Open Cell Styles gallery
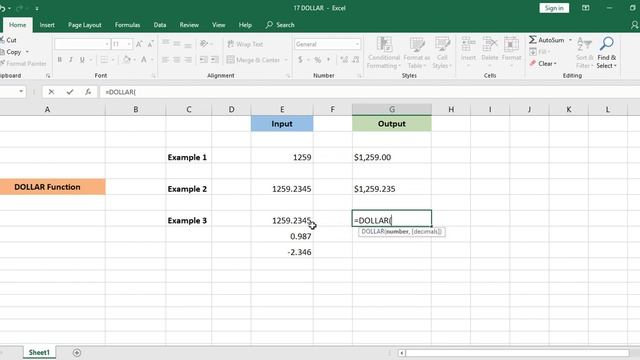This screenshot has height=360, width=640. click(x=442, y=53)
